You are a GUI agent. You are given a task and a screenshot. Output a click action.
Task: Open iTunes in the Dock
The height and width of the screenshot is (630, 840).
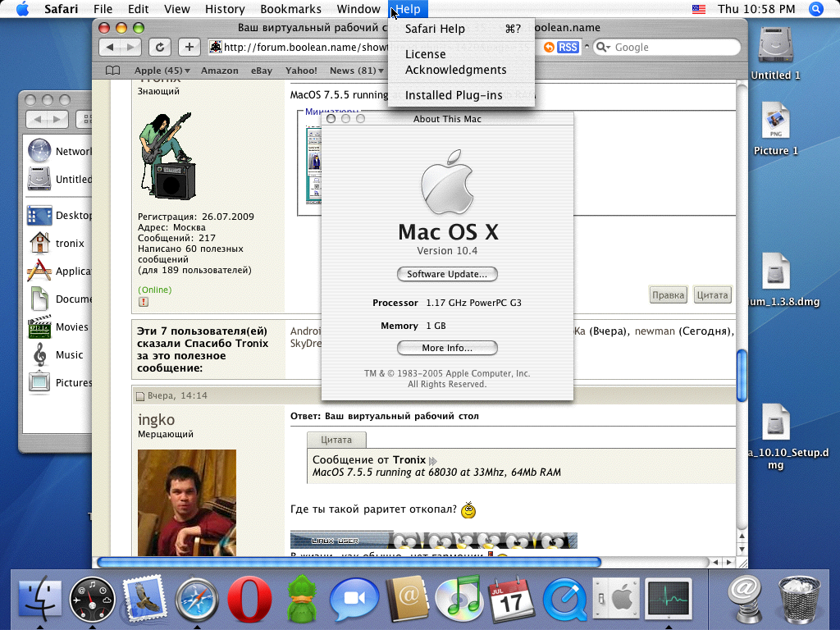459,600
